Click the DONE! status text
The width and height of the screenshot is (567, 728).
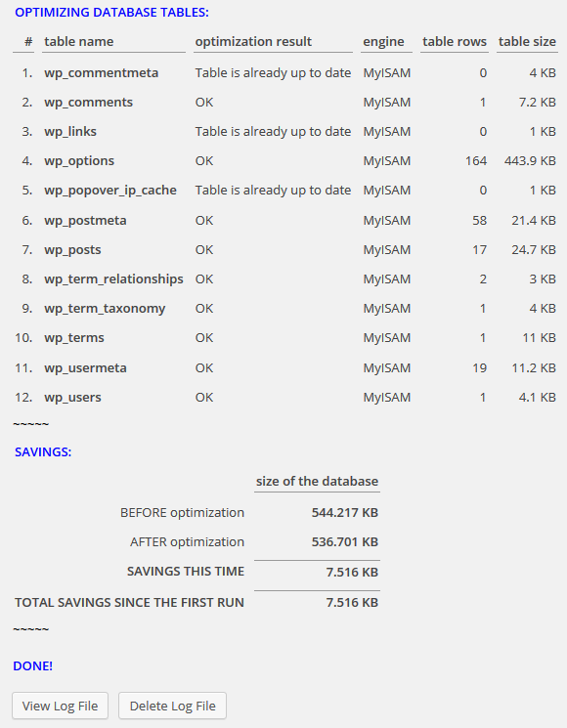click(x=32, y=665)
